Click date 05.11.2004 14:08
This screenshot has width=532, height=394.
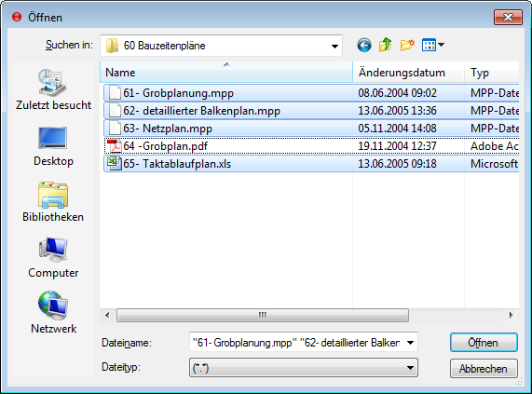[x=397, y=129]
